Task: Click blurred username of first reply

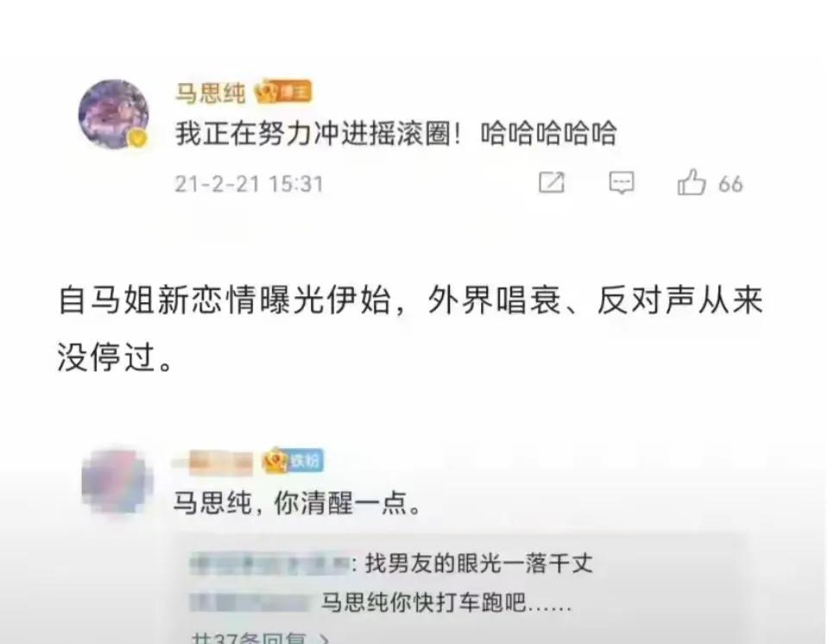Action: click(269, 565)
